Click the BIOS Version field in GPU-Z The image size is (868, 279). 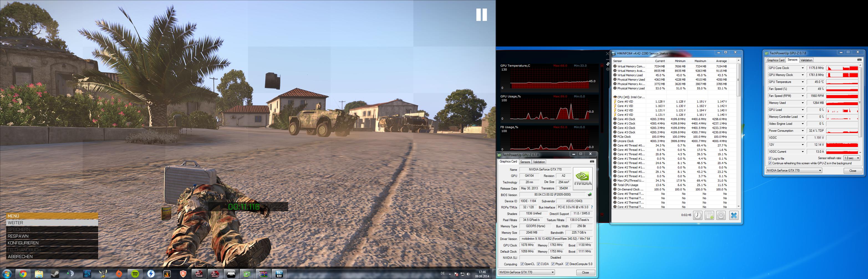point(553,195)
